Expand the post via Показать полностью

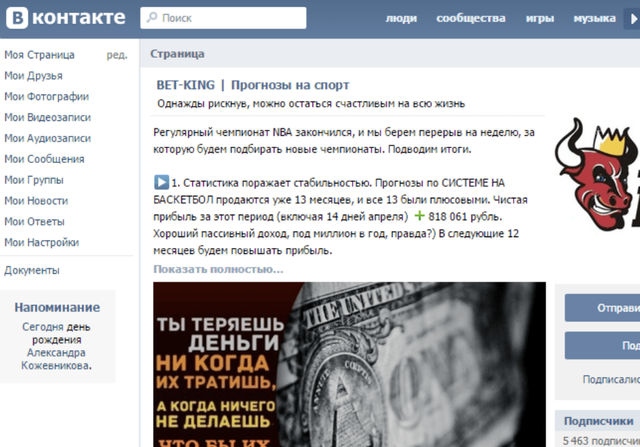pyautogui.click(x=218, y=269)
